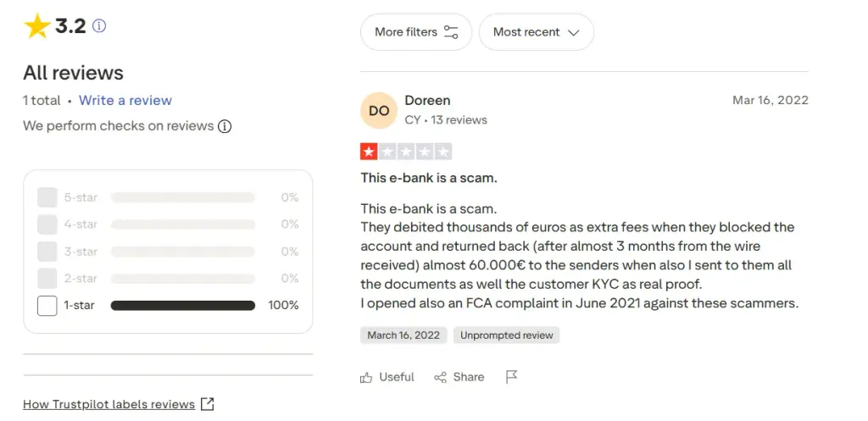Toggle the 5-star filter checkbox

coord(47,197)
